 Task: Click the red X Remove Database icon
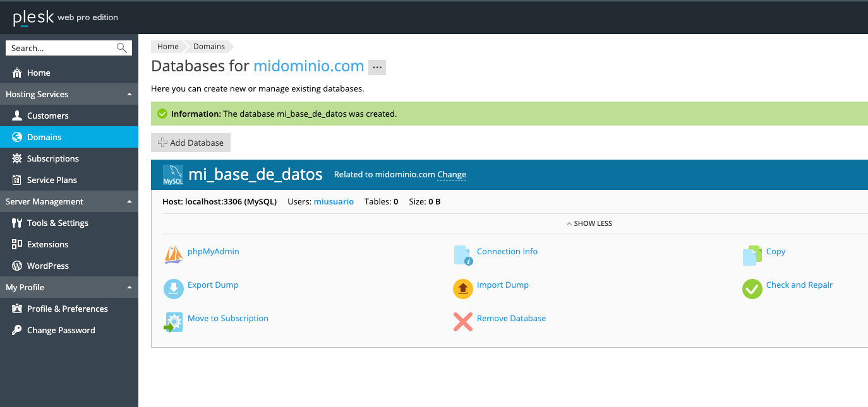(x=463, y=322)
